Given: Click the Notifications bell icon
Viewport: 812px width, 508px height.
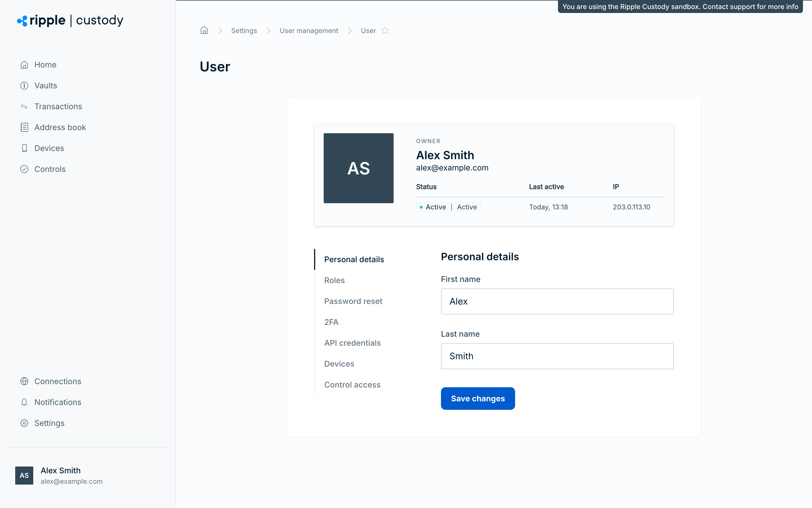Looking at the screenshot, I should click(24, 402).
